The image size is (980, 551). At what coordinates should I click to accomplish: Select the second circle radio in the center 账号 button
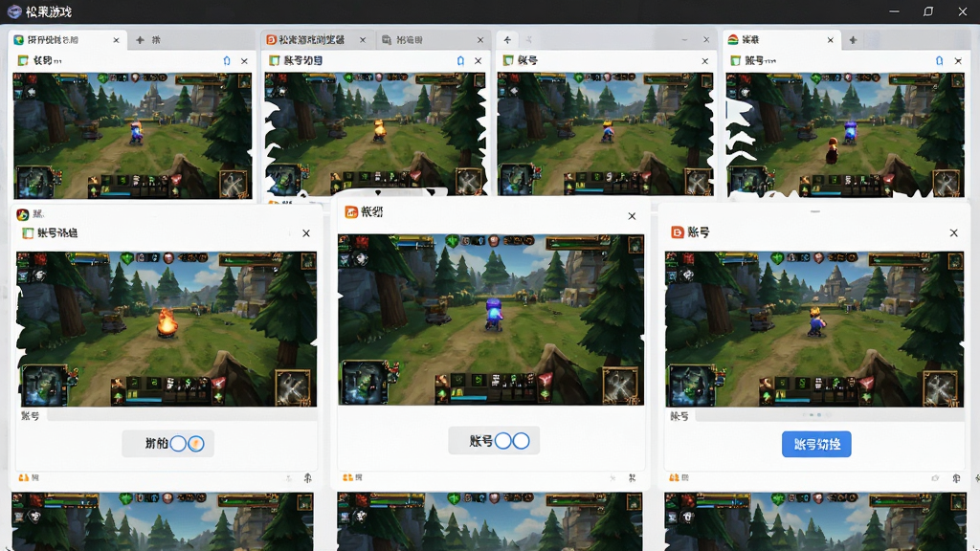coord(522,441)
